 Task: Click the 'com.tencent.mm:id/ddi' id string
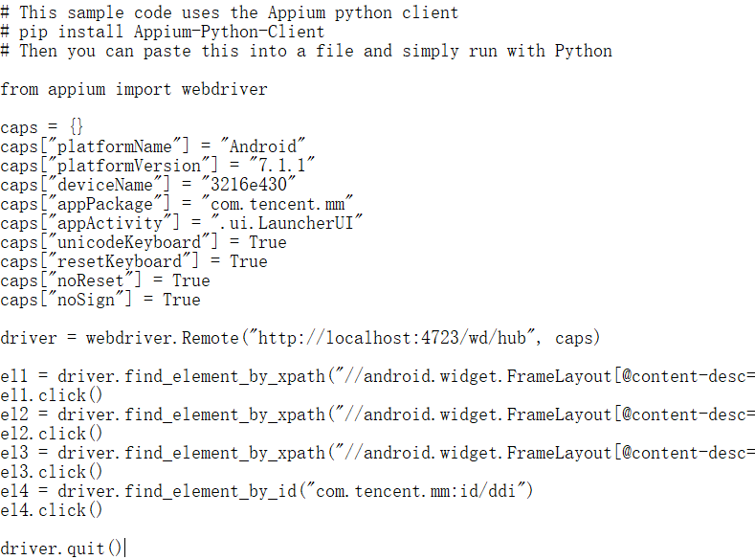point(416,491)
